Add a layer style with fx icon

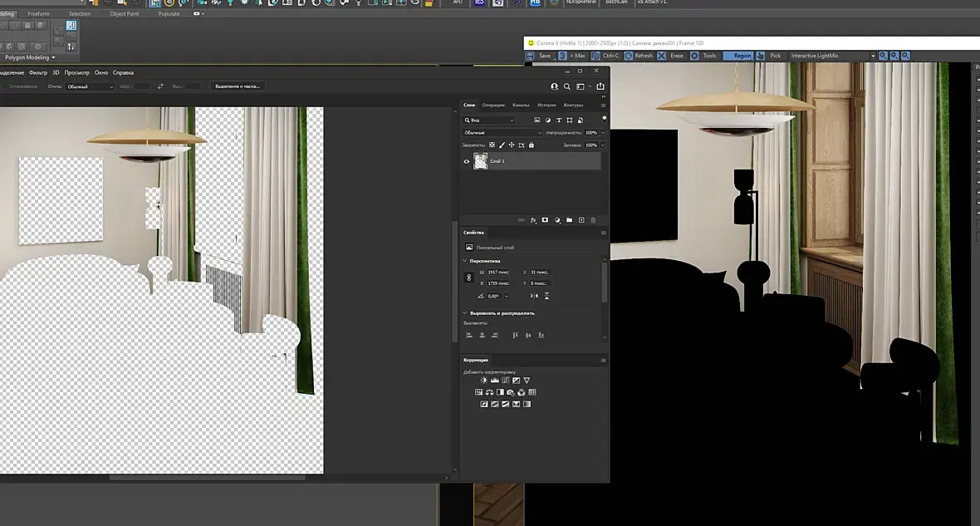533,220
